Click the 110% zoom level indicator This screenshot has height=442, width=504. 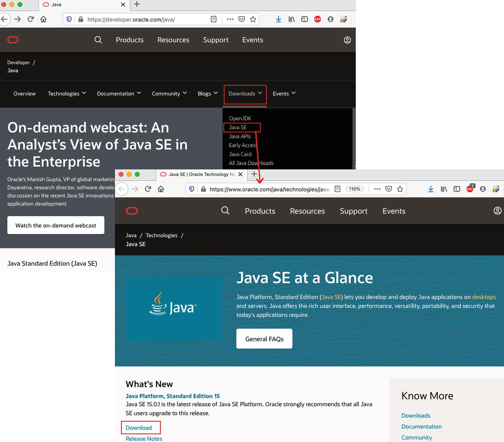tap(355, 189)
